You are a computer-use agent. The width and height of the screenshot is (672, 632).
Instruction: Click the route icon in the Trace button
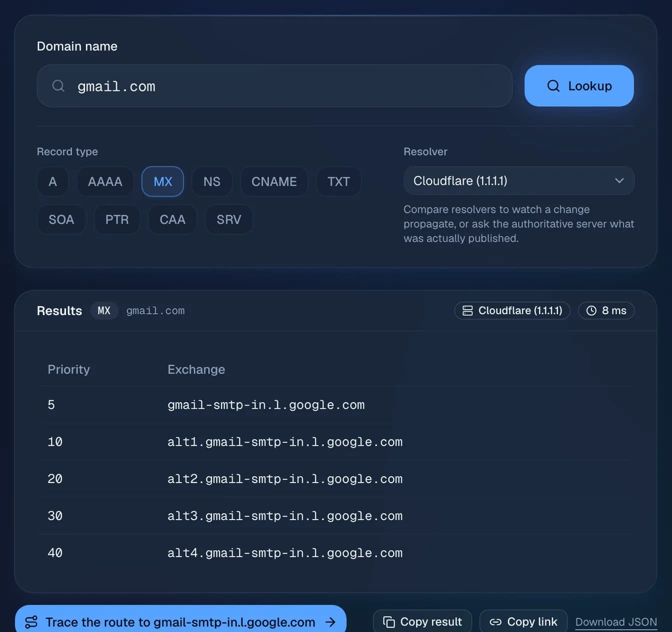tap(31, 622)
